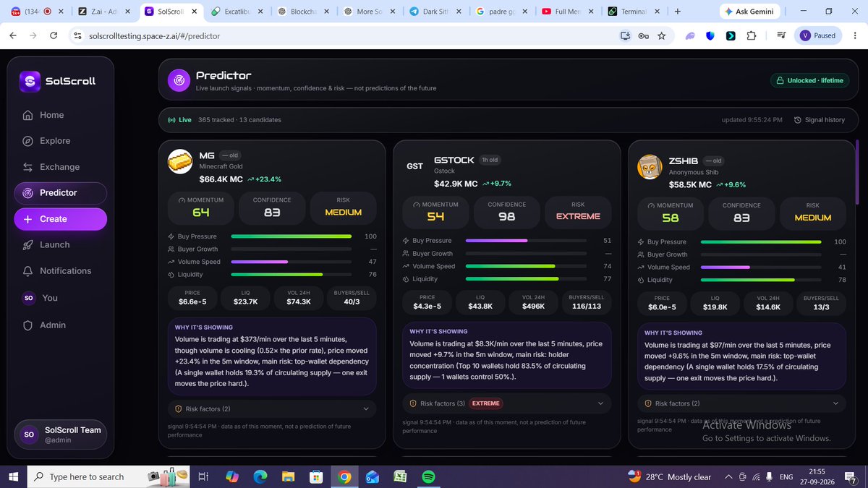Click the GSTOCK Confidence score 98

coord(507,217)
